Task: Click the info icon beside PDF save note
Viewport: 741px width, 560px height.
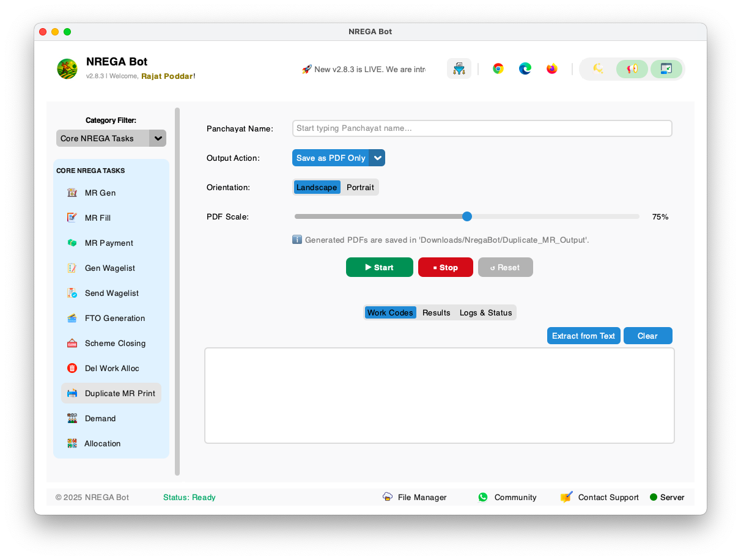Action: pos(297,240)
